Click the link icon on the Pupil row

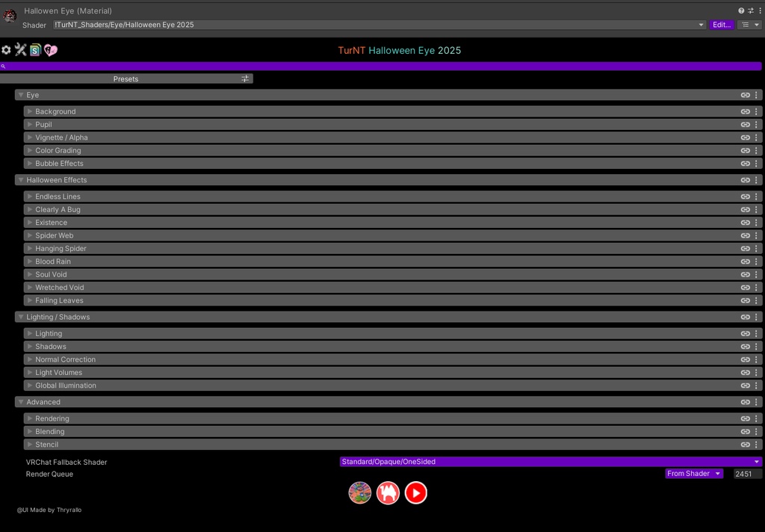click(746, 125)
